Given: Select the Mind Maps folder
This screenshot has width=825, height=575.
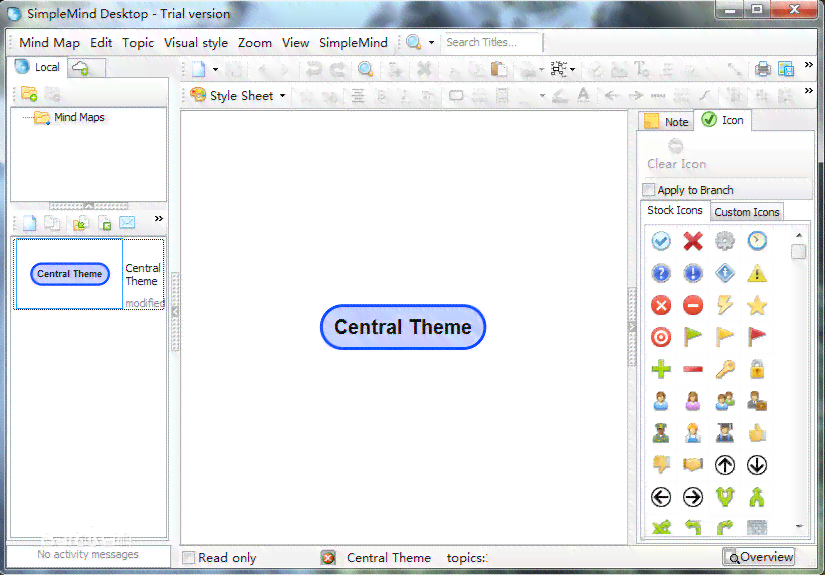Looking at the screenshot, I should [x=69, y=117].
